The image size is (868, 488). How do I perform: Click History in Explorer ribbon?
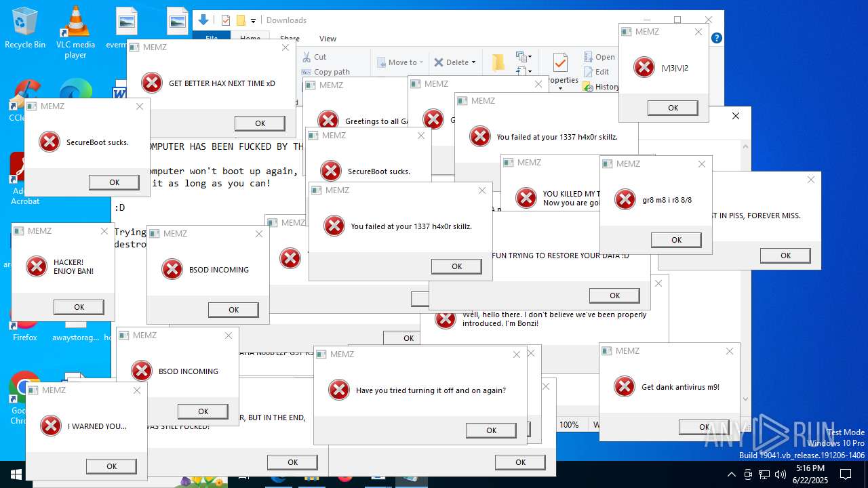(601, 87)
